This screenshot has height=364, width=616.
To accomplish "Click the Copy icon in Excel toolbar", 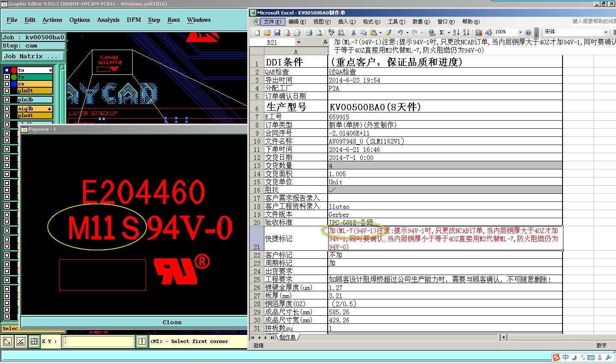I will (364, 33).
